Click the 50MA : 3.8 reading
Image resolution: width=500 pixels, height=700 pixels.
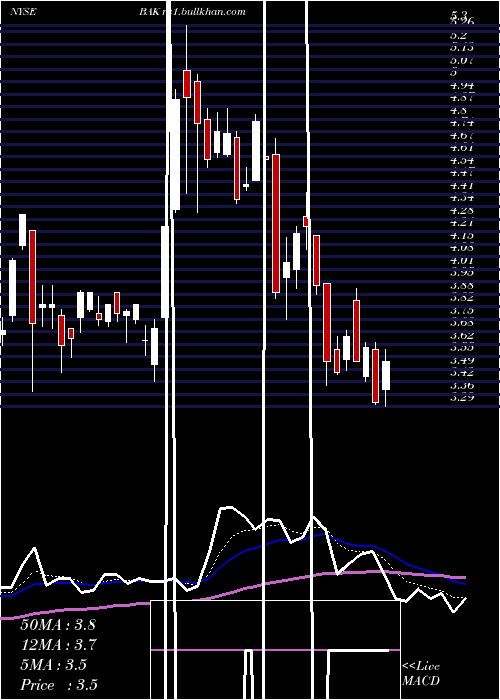[58, 625]
